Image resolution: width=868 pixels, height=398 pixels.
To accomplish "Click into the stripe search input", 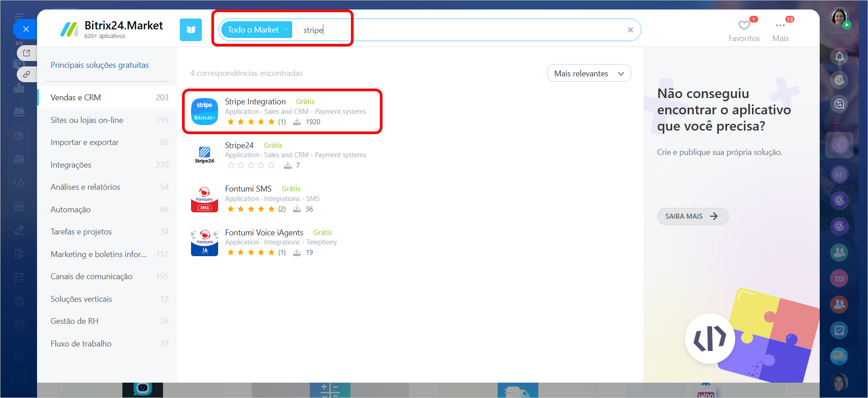I will [x=452, y=30].
